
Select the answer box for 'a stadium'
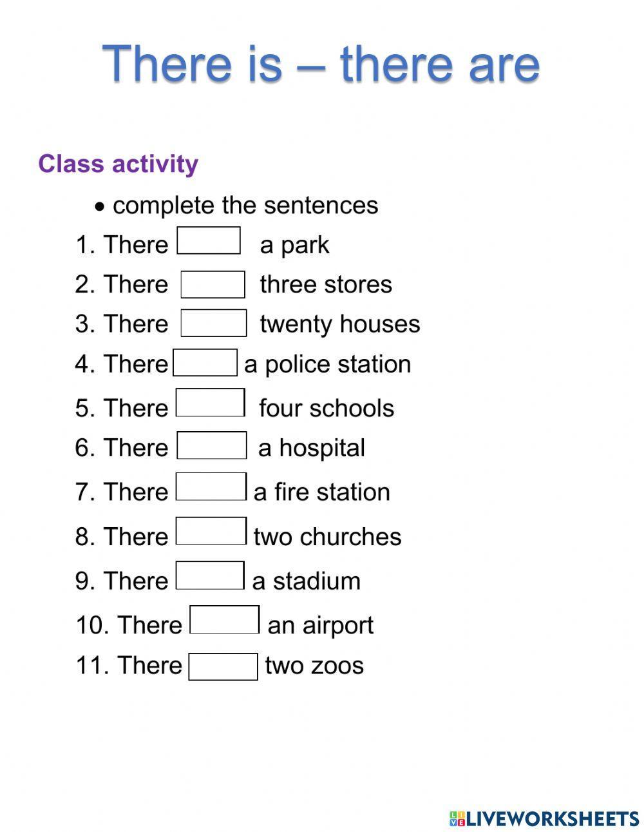[210, 576]
